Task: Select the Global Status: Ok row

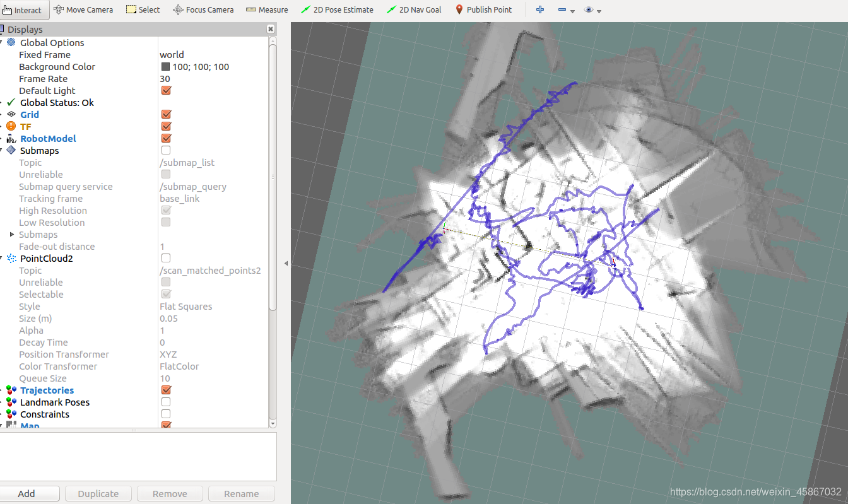Action: 134,102
